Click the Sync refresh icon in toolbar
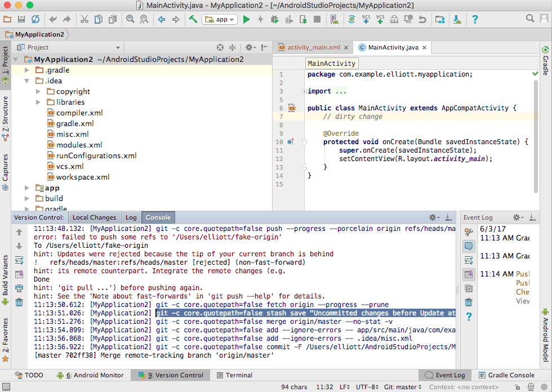The width and height of the screenshot is (552, 392). click(x=35, y=20)
